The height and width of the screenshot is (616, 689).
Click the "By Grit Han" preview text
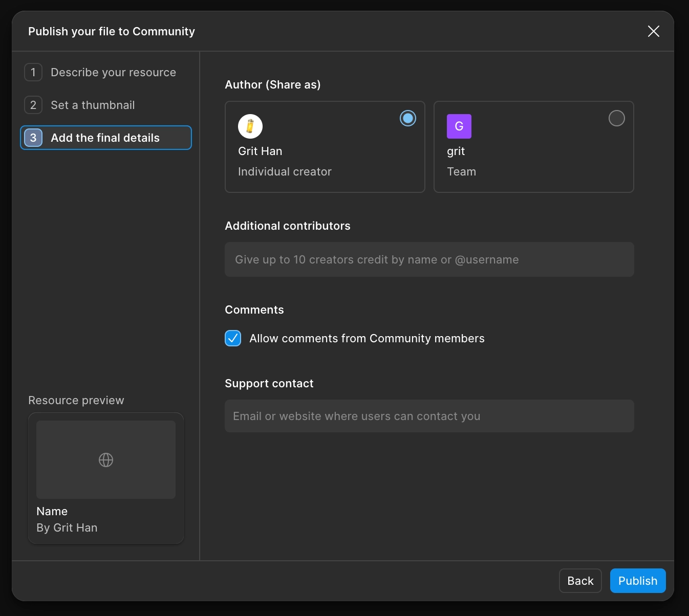click(67, 527)
